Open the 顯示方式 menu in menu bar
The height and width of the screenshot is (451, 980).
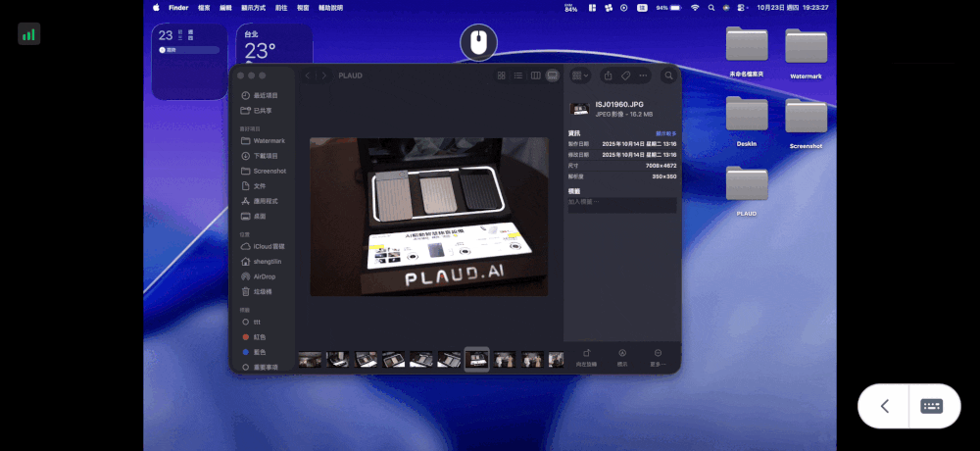click(254, 7)
